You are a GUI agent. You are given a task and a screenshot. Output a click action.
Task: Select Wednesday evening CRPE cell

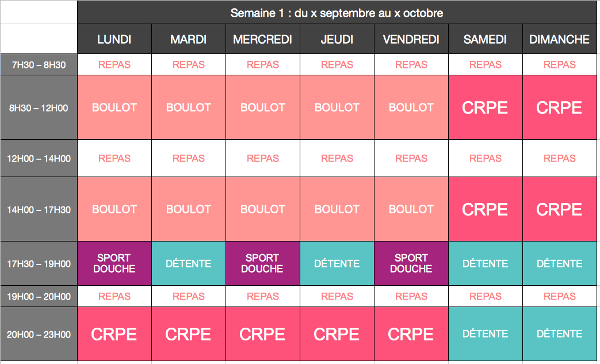coord(263,334)
